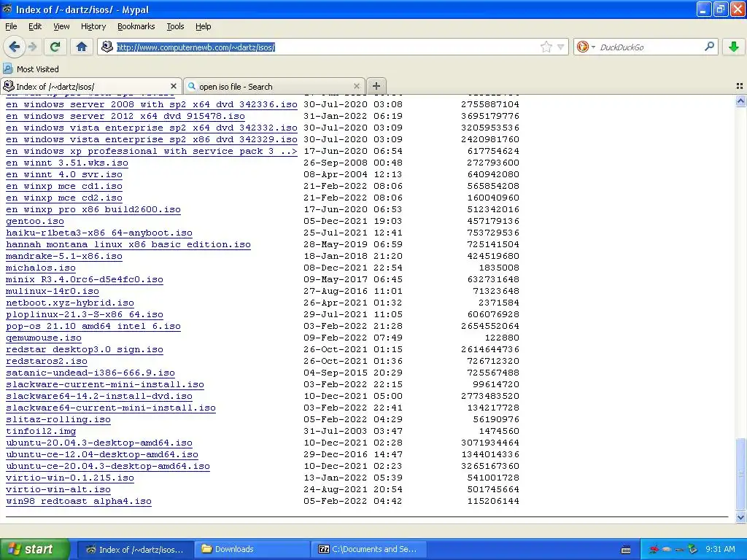Screen dimensions: 747x560
Task: Click slitaz-rolling.iso link
Action: pos(58,419)
